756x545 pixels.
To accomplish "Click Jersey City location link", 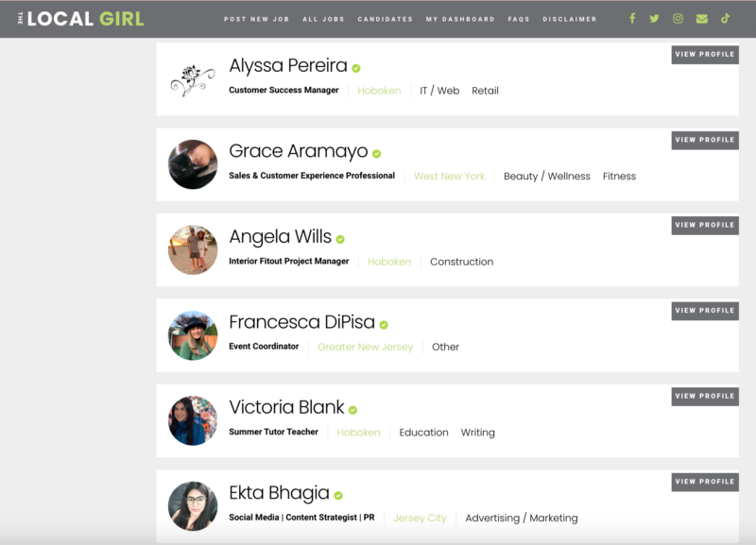I will pyautogui.click(x=420, y=518).
